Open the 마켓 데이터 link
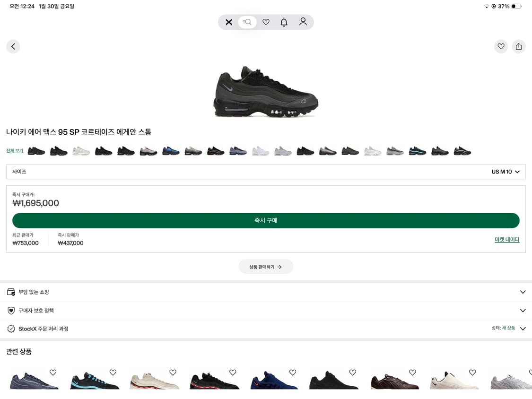This screenshot has width=532, height=399. (507, 240)
